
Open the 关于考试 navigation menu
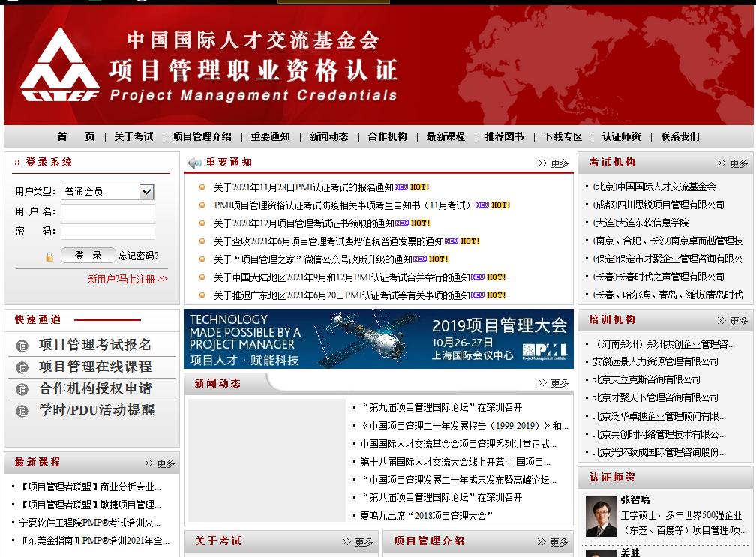coord(133,137)
